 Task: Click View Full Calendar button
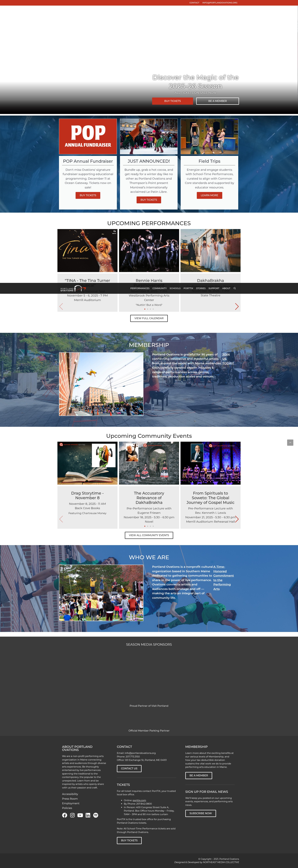149,318
